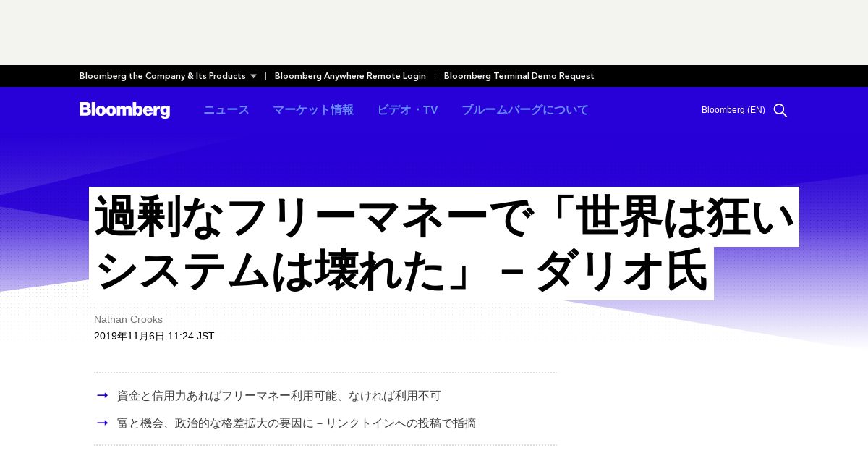The height and width of the screenshot is (456, 868).
Task: Click the Bloomberg logo
Action: 124,110
